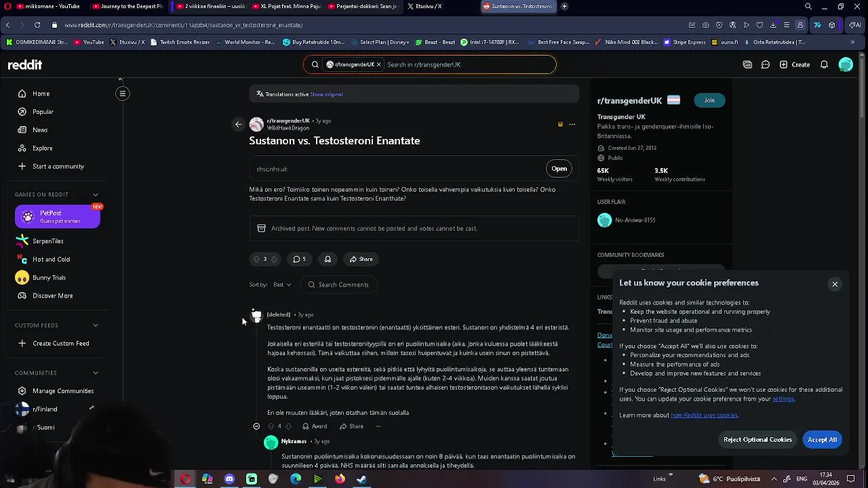This screenshot has width=868, height=488.
Task: Join r/transgenderUK community
Action: (709, 100)
